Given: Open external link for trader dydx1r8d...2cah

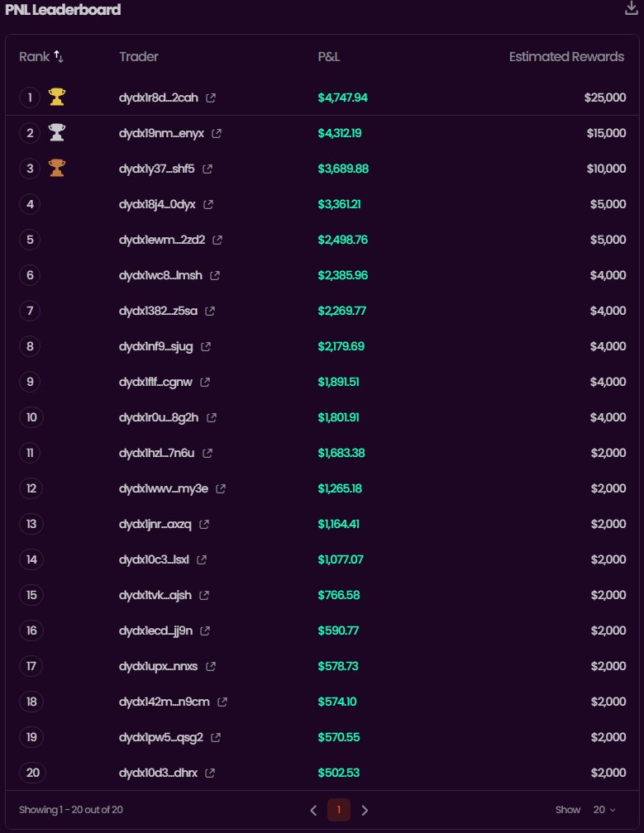Looking at the screenshot, I should [x=211, y=98].
